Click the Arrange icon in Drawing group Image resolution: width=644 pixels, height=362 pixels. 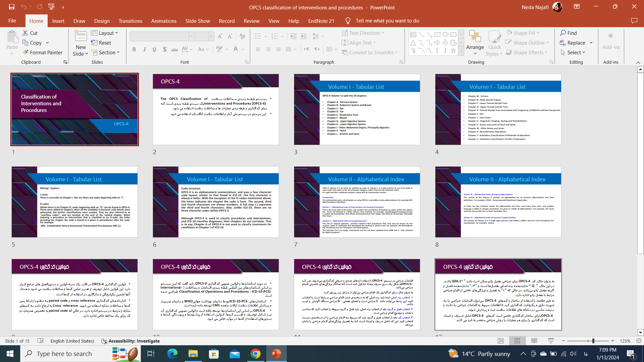click(475, 36)
